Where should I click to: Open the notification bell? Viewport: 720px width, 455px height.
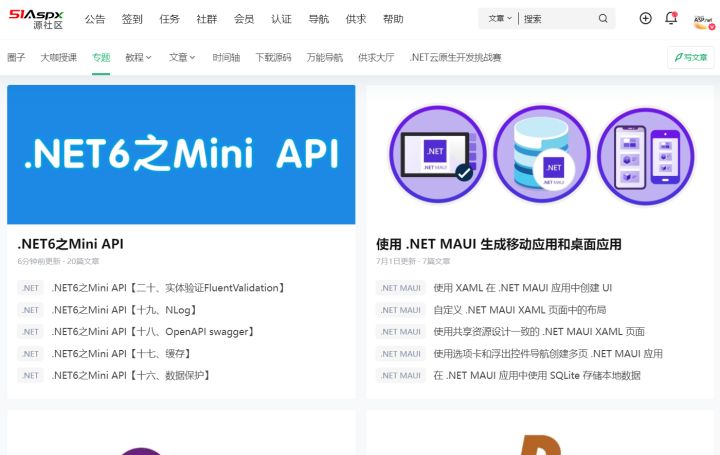coord(671,18)
